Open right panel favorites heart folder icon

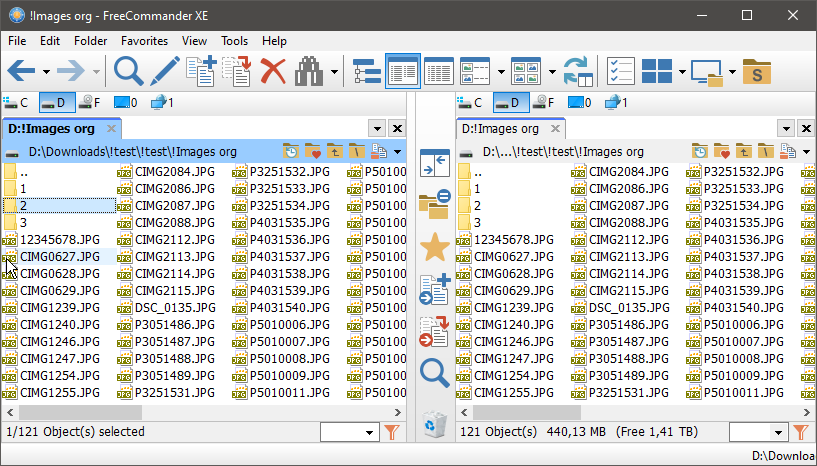(722, 151)
